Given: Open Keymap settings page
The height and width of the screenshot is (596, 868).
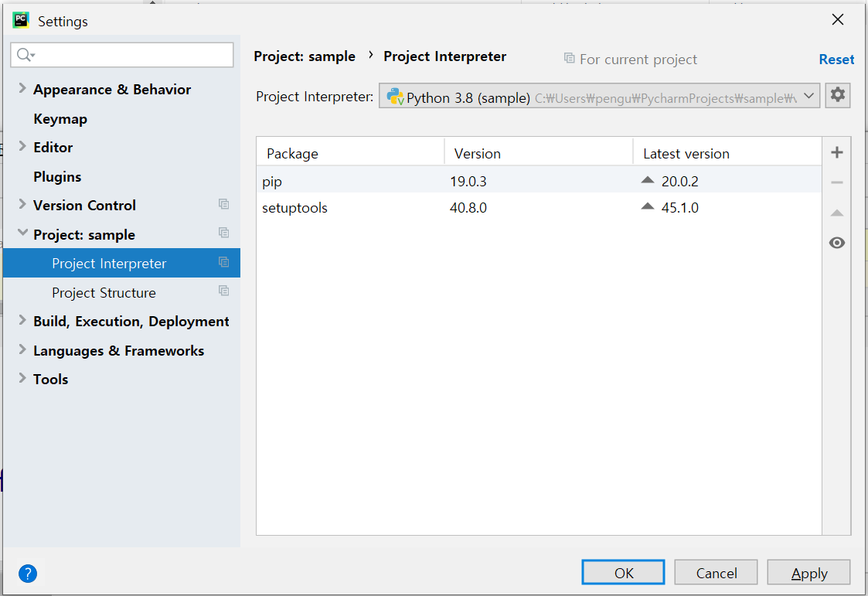Looking at the screenshot, I should 60,119.
